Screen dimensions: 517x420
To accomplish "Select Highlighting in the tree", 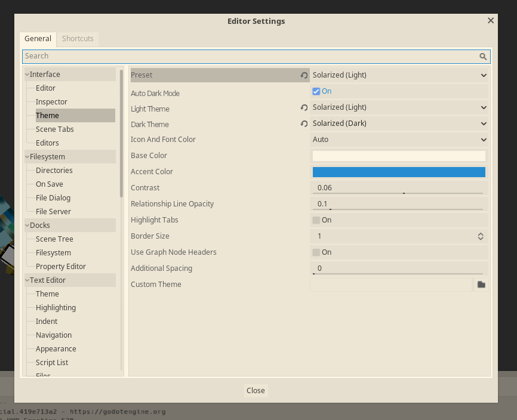I will click(56, 308).
